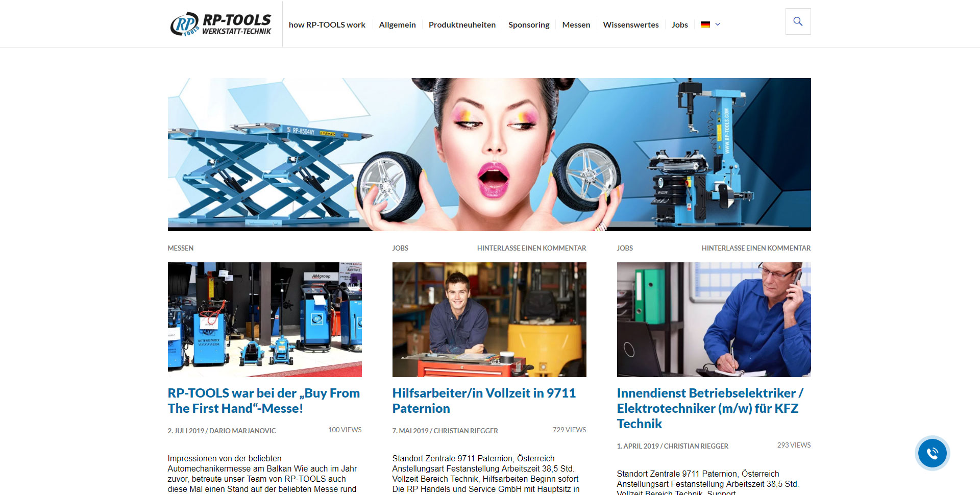This screenshot has width=980, height=495.
Task: Click the 729 VIEWS counter
Action: pyautogui.click(x=569, y=430)
